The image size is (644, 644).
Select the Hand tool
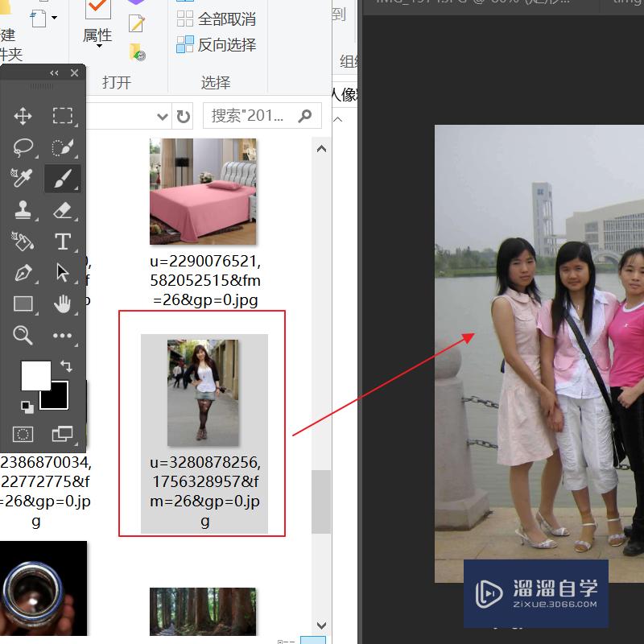click(62, 303)
